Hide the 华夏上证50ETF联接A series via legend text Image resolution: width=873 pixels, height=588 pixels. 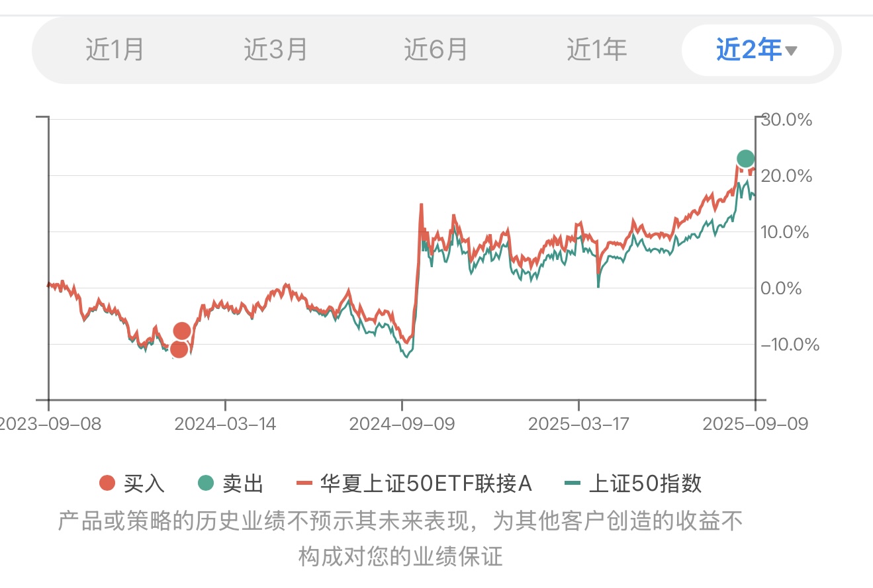(x=426, y=483)
